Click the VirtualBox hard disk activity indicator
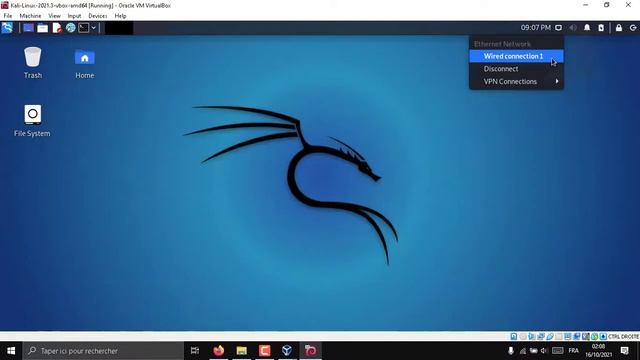This screenshot has height=360, width=640. pos(514,337)
